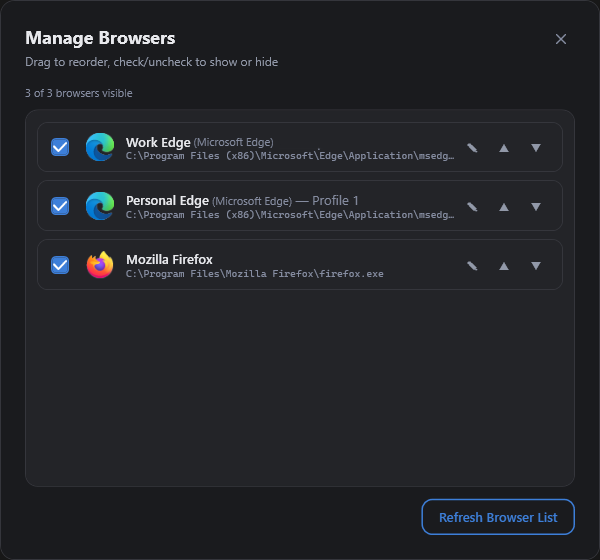600x560 pixels.
Task: Select the Mozilla Firefox name text
Action: coord(169,260)
